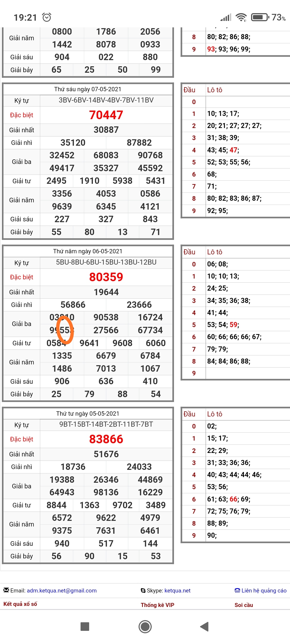The height and width of the screenshot is (644, 290).
Task: Select special prize number 80359
Action: [x=106, y=277]
